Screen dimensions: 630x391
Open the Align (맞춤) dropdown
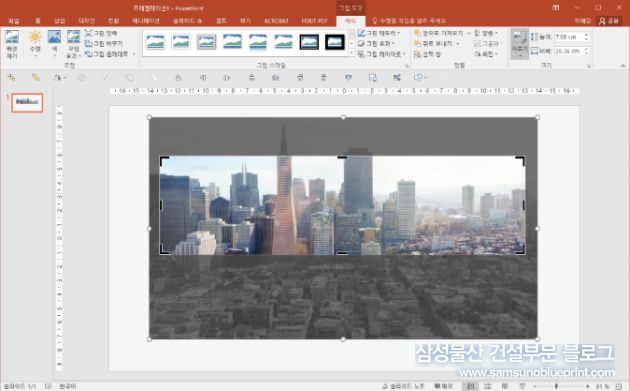click(x=486, y=33)
